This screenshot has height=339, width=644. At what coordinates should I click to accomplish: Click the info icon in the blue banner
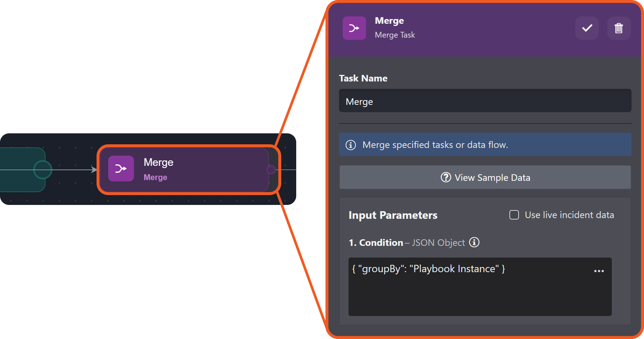click(351, 145)
